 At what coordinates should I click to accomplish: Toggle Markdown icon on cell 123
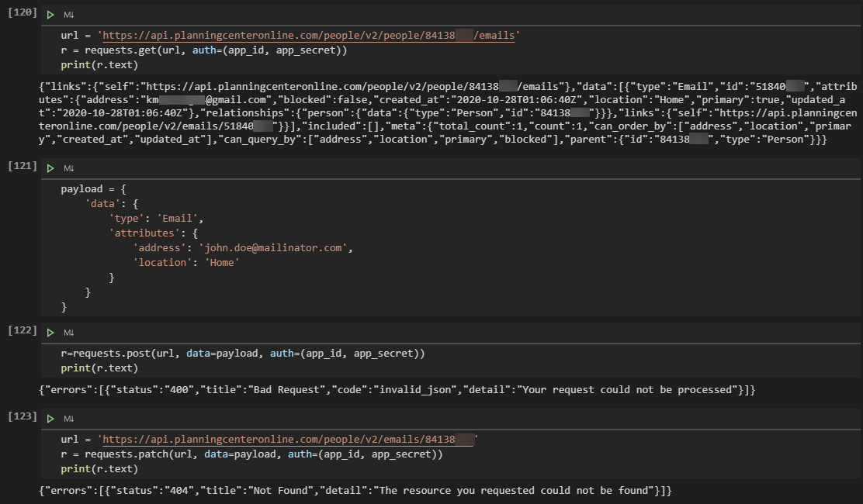coord(69,419)
